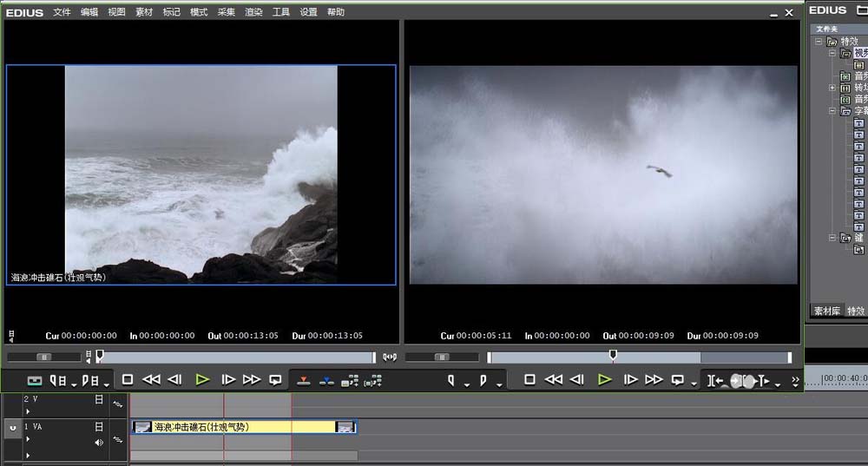This screenshot has height=466, width=868.
Task: Expand the 2 V track triangle
Action: pyautogui.click(x=28, y=411)
